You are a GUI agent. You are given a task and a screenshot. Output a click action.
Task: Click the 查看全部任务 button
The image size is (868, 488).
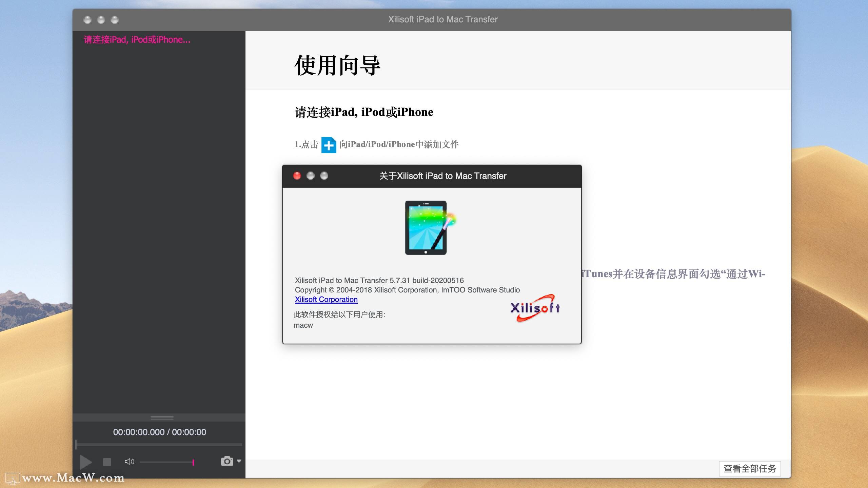750,469
